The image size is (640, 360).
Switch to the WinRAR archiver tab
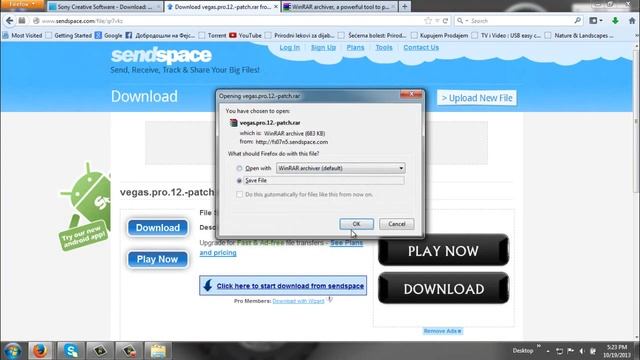point(340,7)
